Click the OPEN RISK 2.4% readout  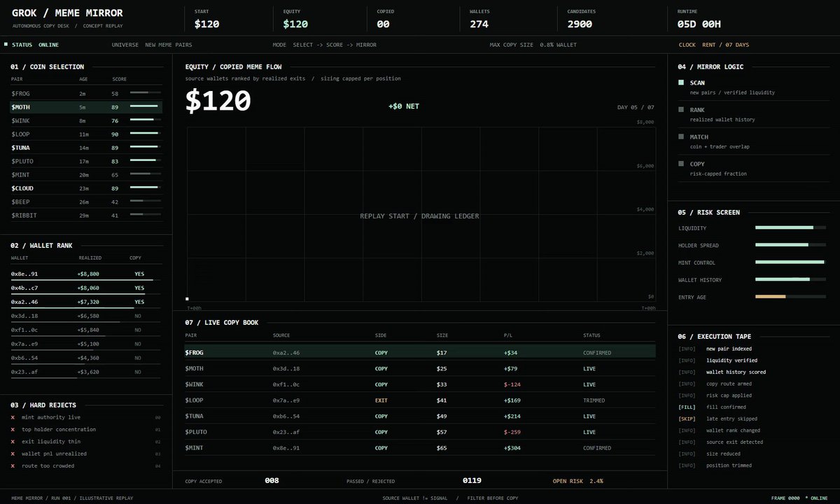point(578,481)
